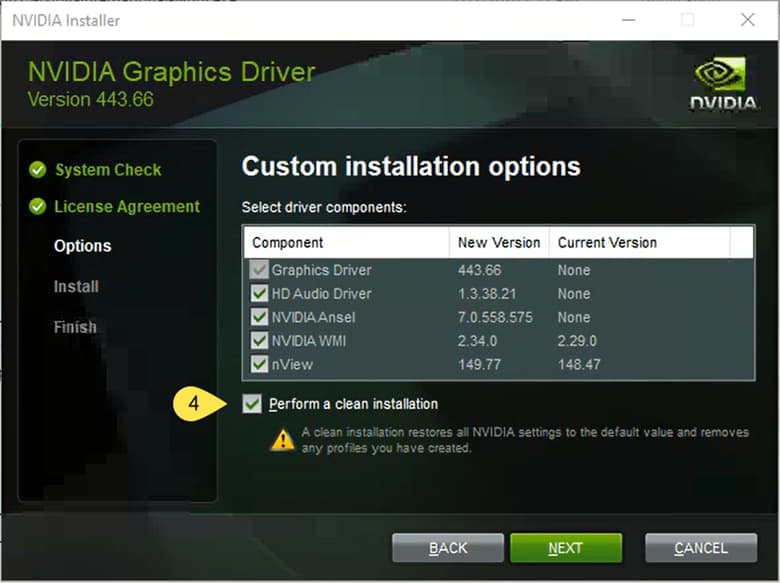This screenshot has height=583, width=780.
Task: Select the Install step in sidebar
Action: pos(76,287)
